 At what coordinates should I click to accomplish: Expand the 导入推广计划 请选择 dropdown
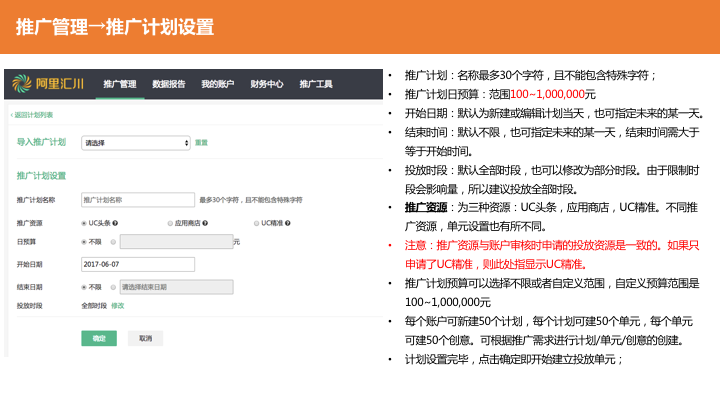click(136, 143)
